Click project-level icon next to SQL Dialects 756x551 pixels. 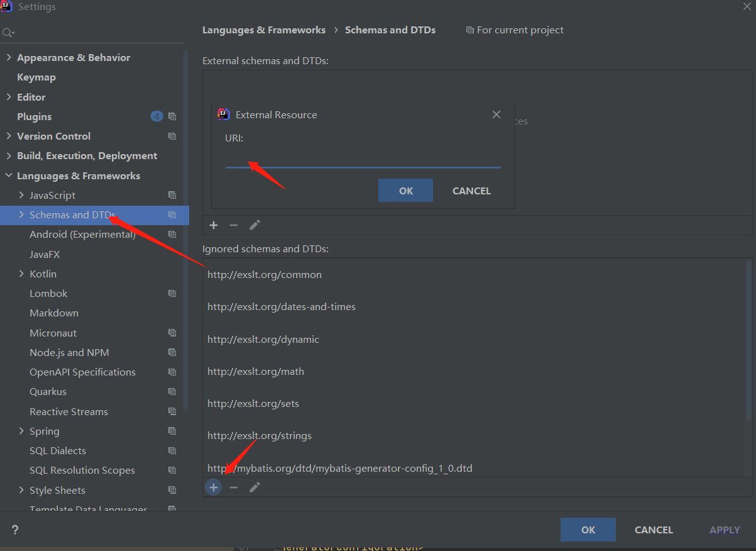pyautogui.click(x=172, y=451)
